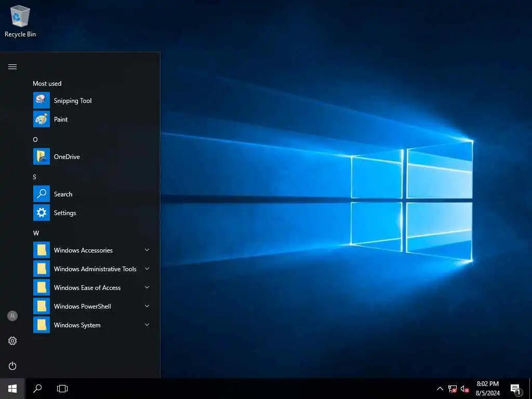
Task: Open the Recycle Bin desktop icon
Action: pos(20,21)
